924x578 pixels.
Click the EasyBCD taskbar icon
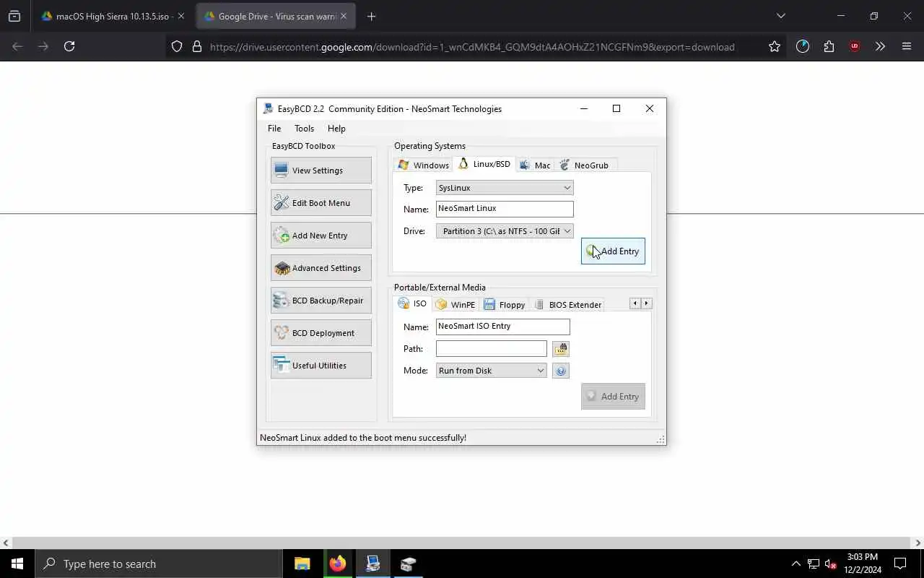372,564
